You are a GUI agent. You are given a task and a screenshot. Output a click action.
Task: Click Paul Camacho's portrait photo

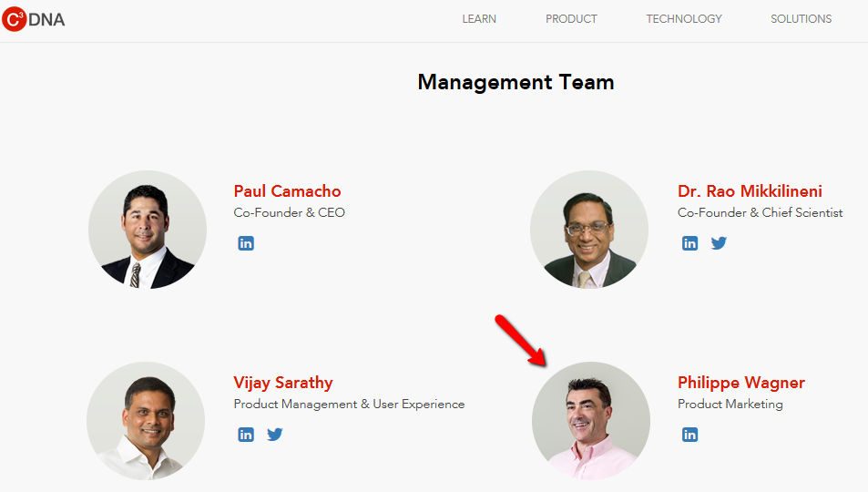[x=148, y=230]
